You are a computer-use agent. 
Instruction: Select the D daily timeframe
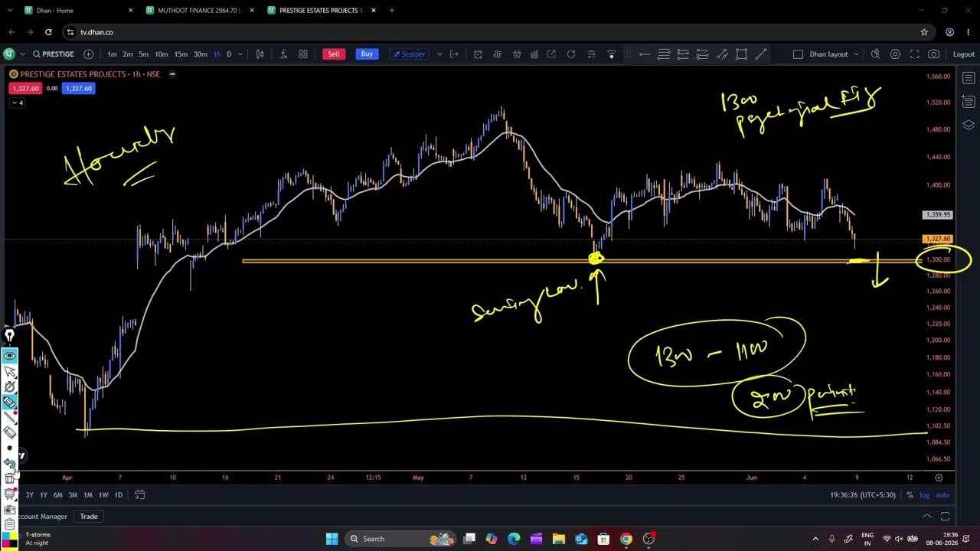click(229, 54)
